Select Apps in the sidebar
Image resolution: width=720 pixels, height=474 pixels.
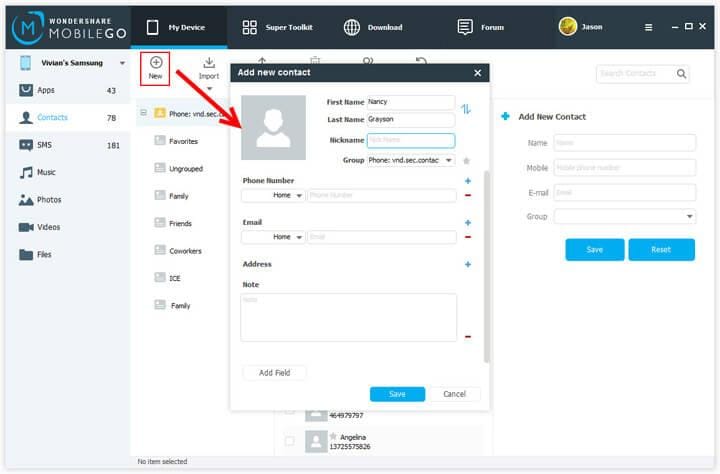pyautogui.click(x=68, y=90)
